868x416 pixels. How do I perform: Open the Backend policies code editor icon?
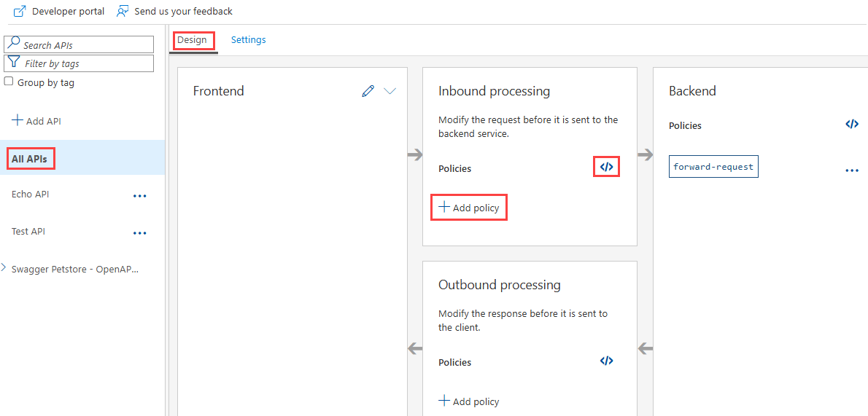click(x=851, y=125)
